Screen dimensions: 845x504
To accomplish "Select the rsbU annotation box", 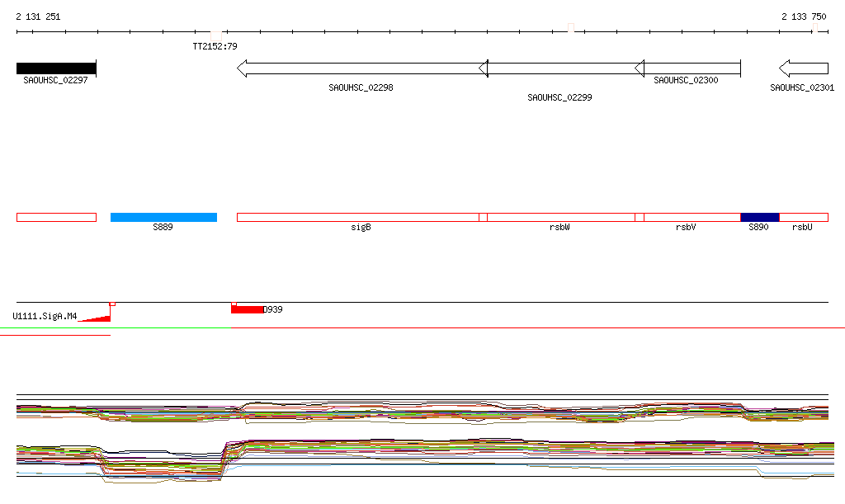I will [x=804, y=217].
